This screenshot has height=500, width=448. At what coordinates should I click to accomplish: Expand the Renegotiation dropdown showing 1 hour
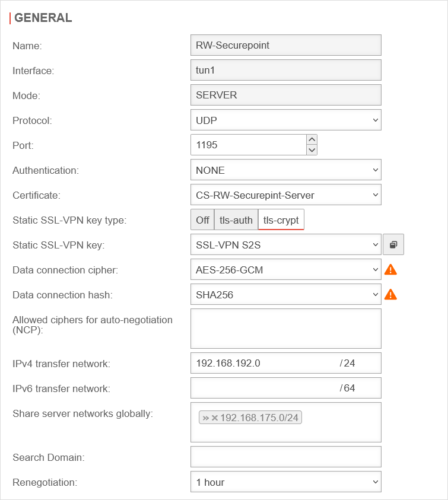coord(285,482)
